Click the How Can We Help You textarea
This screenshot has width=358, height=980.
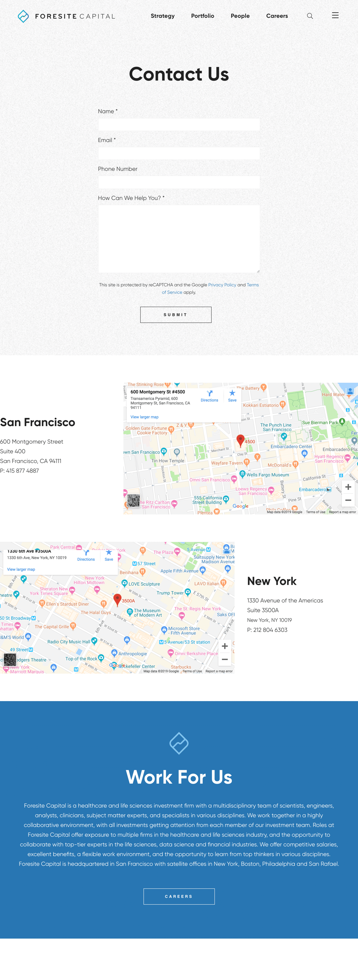pos(179,239)
